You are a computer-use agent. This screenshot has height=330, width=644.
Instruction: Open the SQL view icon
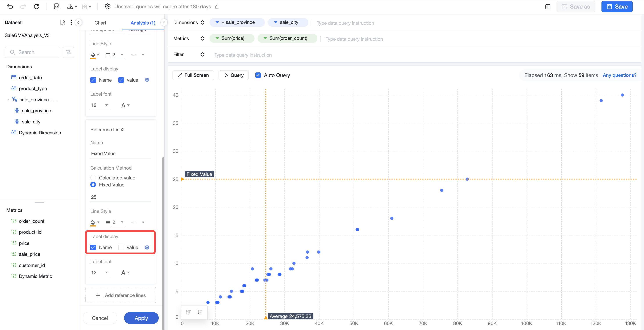pos(57,7)
